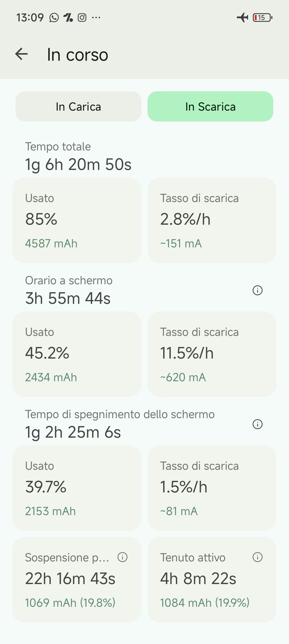289x644 pixels.
Task: Switch to the In Carica tab
Action: 78,107
